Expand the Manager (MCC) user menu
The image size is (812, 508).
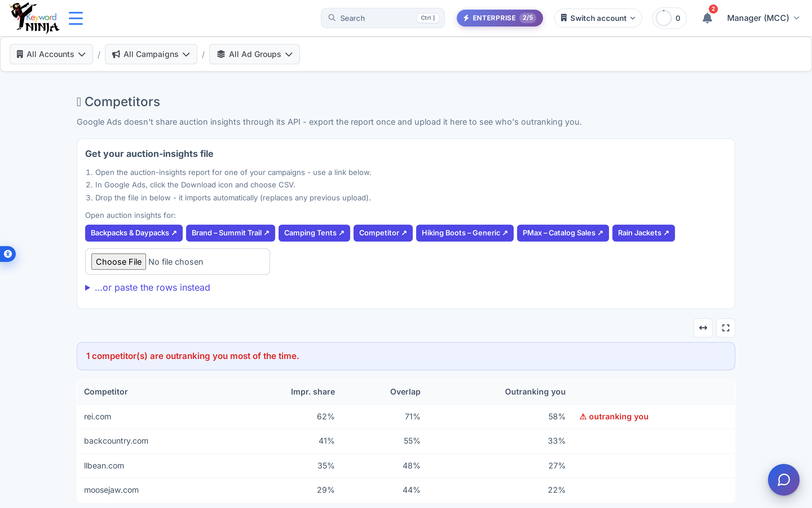click(x=763, y=18)
